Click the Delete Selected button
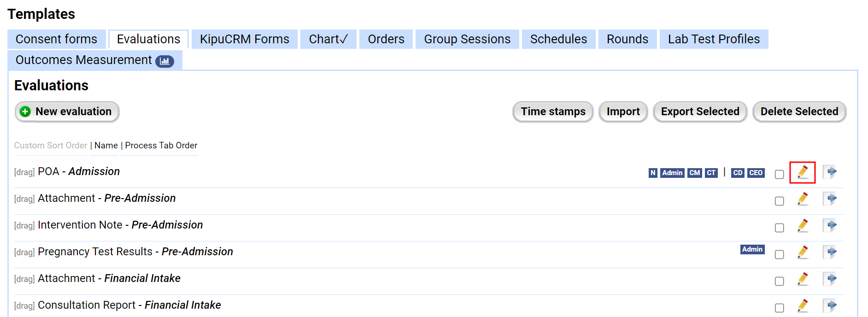This screenshot has width=868, height=317. [x=799, y=112]
